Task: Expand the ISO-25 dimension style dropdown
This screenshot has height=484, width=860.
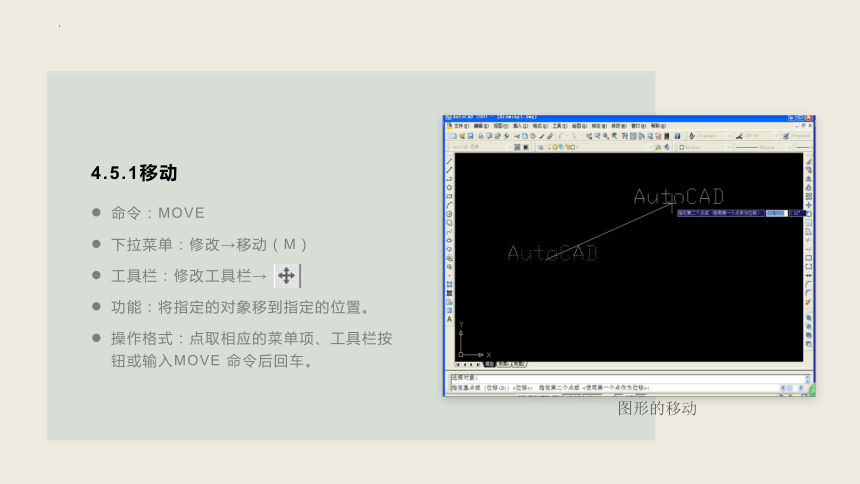Action: tap(777, 136)
